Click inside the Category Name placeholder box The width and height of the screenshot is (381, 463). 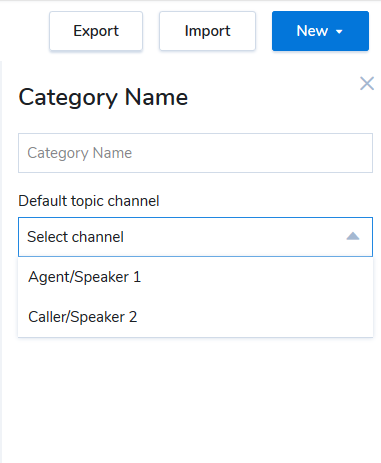click(195, 153)
